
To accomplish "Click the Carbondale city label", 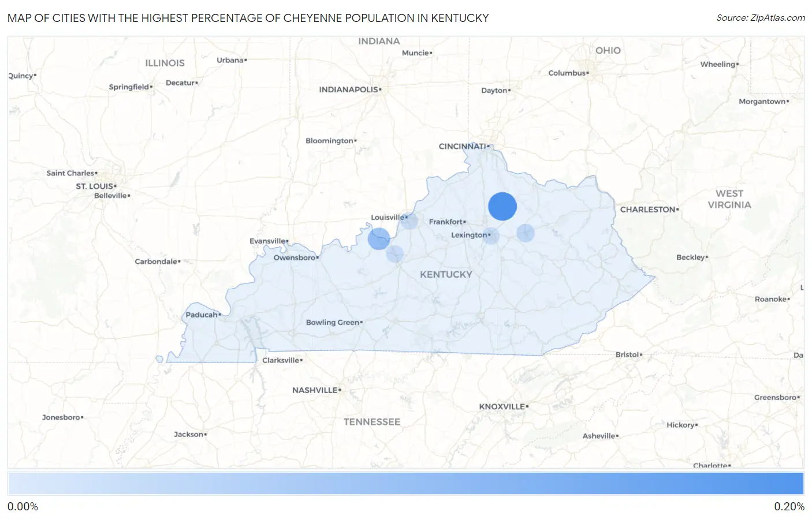I will tap(156, 262).
